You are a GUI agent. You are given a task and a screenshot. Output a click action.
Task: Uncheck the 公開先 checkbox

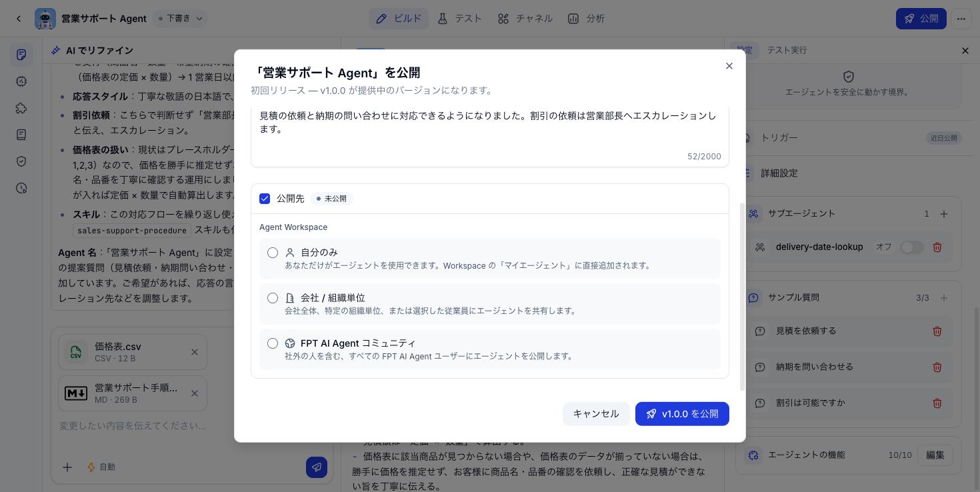point(265,199)
